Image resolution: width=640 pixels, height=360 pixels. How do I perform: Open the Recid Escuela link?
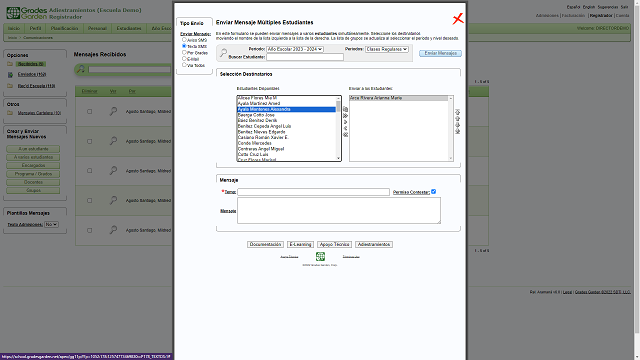(36, 86)
